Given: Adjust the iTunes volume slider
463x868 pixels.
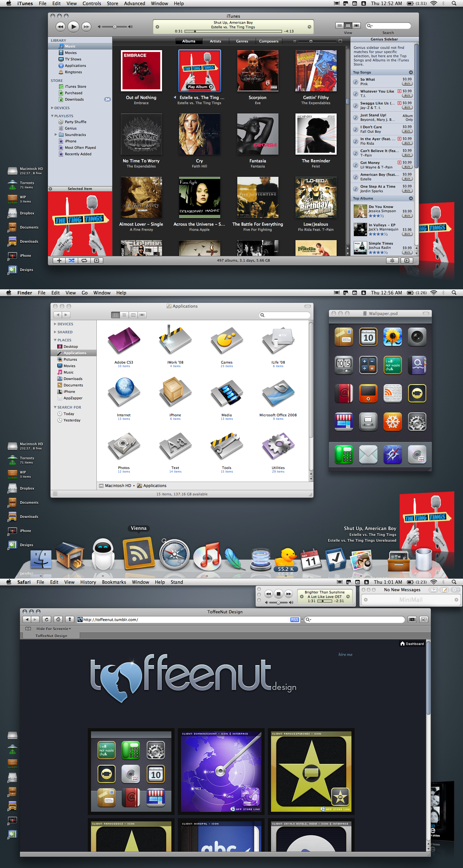Looking at the screenshot, I should click(x=115, y=27).
